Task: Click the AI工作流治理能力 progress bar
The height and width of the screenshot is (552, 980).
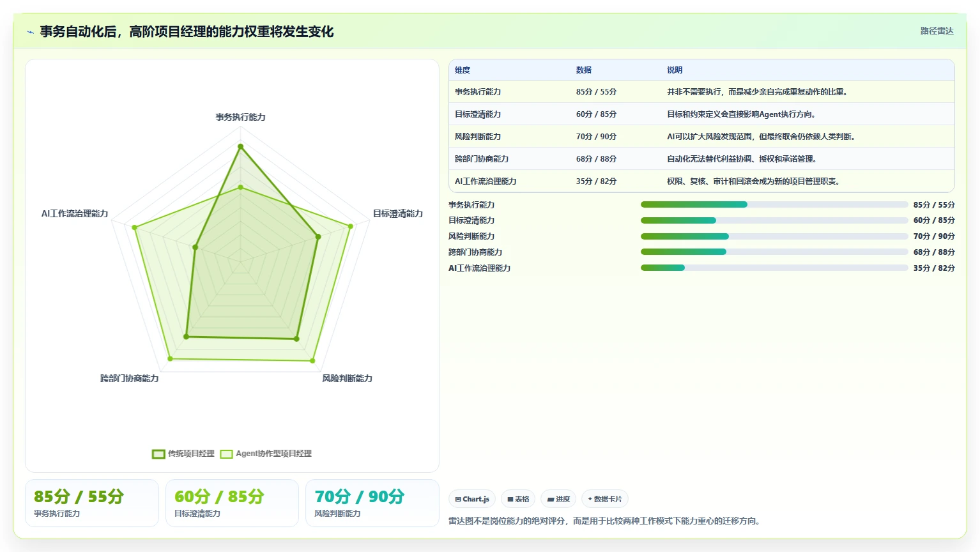Action: (774, 268)
